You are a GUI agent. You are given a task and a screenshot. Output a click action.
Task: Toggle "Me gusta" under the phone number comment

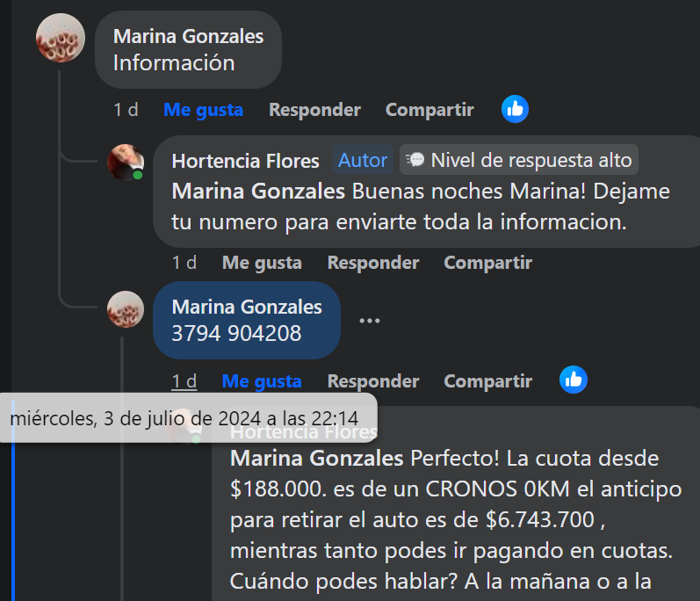pyautogui.click(x=262, y=381)
